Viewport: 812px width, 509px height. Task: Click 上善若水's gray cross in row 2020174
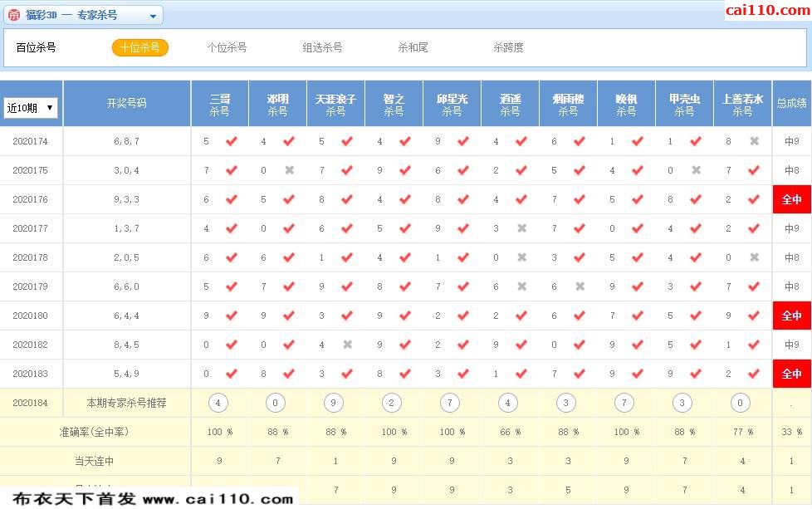(755, 141)
